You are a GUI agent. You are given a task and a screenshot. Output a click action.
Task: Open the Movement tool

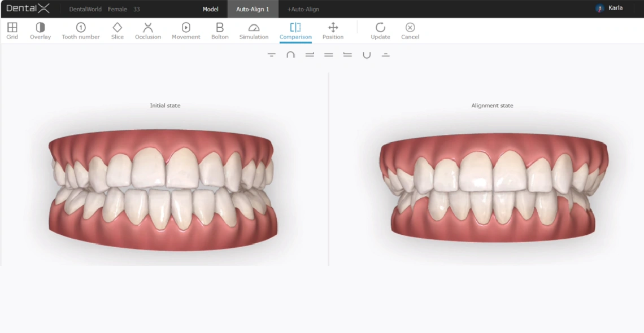coord(186,31)
